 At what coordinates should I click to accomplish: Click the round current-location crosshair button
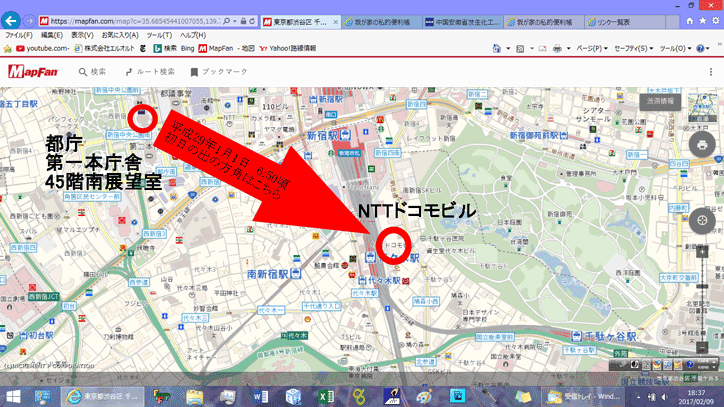coord(702,220)
